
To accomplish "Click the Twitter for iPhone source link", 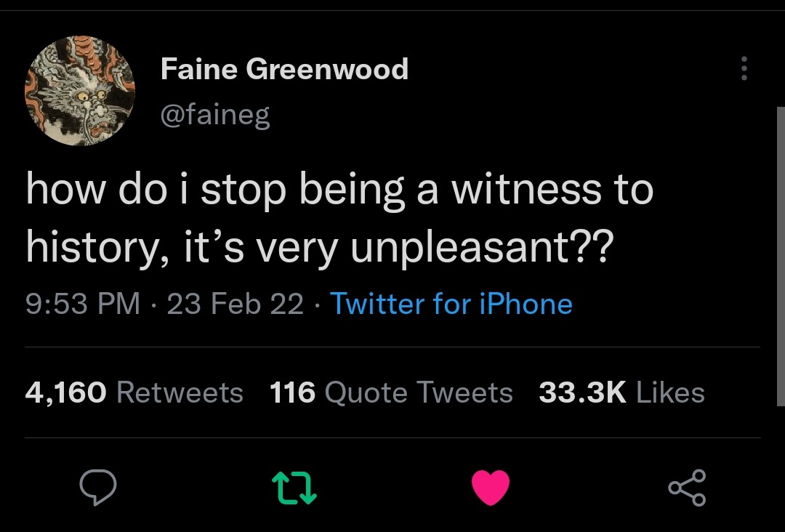I will 451,304.
